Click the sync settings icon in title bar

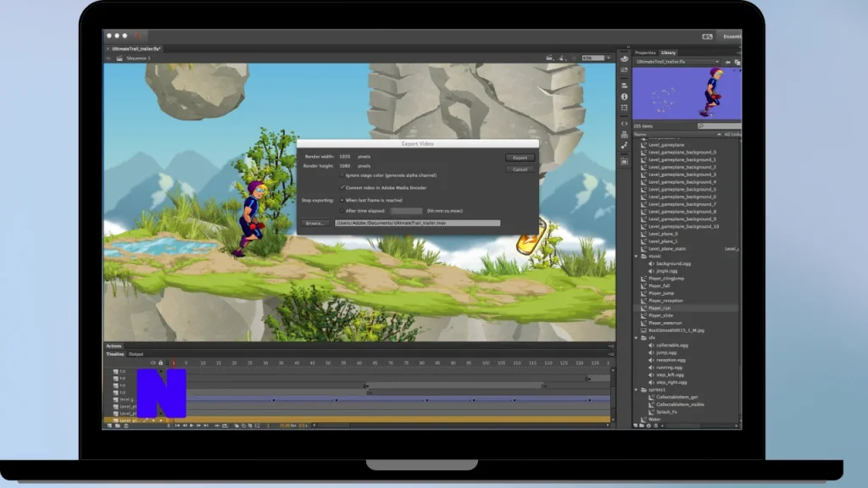coord(708,36)
